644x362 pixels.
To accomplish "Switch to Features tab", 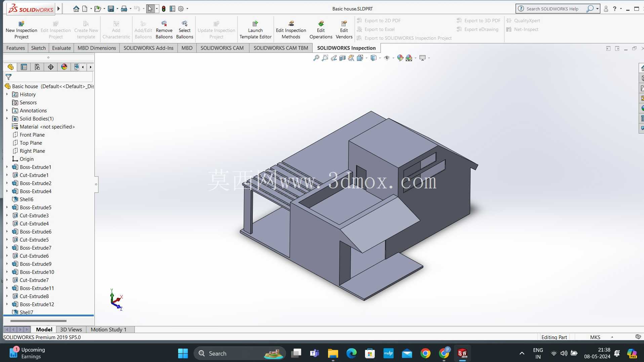I will pos(15,48).
